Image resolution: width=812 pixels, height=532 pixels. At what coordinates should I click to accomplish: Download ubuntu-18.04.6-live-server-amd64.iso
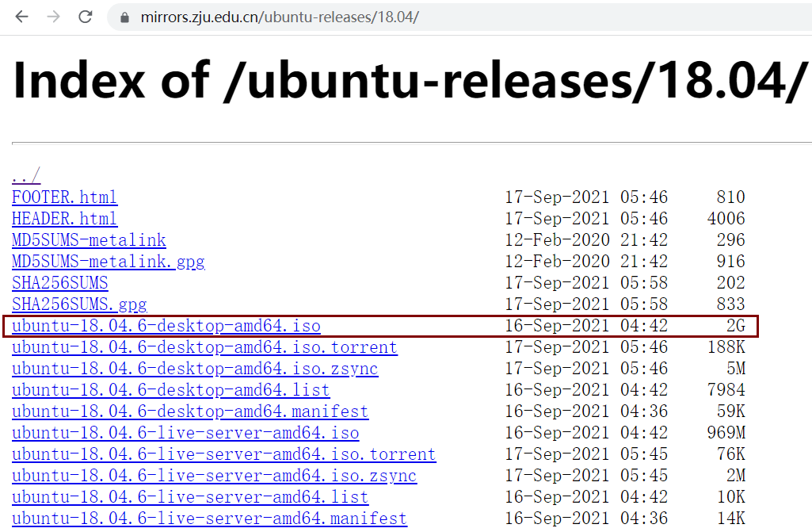coord(184,432)
